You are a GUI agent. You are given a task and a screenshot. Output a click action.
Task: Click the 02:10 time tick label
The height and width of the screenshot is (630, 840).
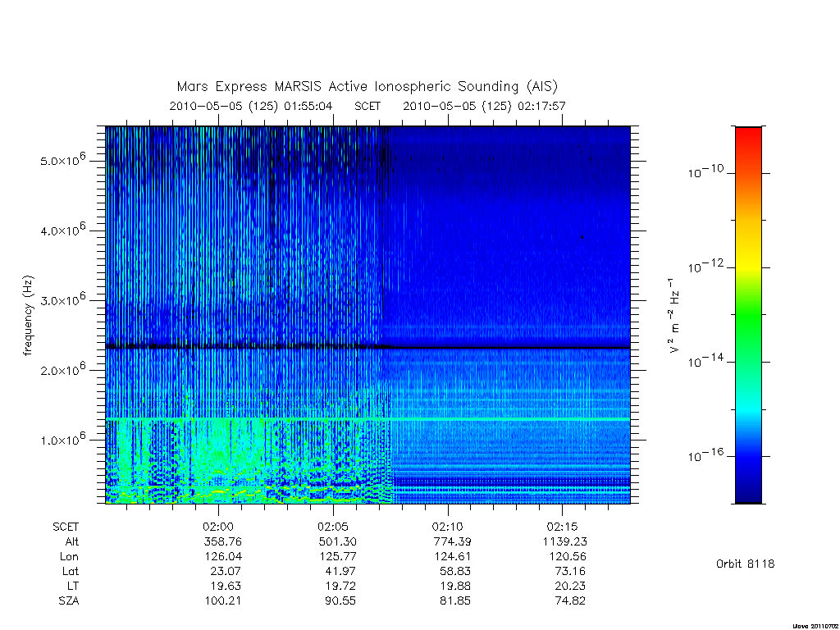(448, 527)
